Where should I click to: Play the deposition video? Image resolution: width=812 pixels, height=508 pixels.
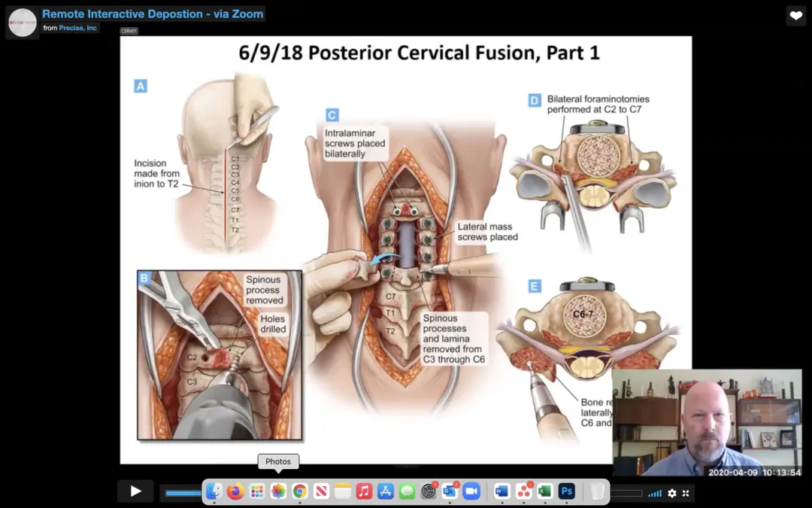coord(135,491)
